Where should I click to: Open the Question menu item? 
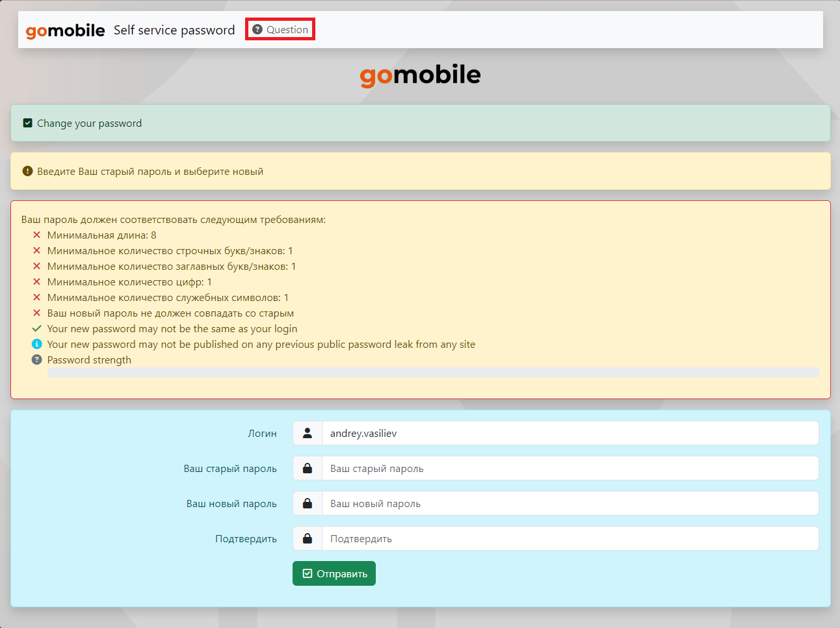(280, 30)
